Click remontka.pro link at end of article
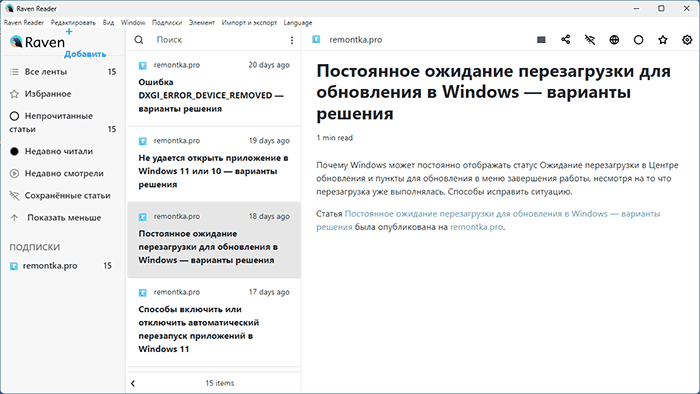This screenshot has width=700, height=394. tap(476, 227)
